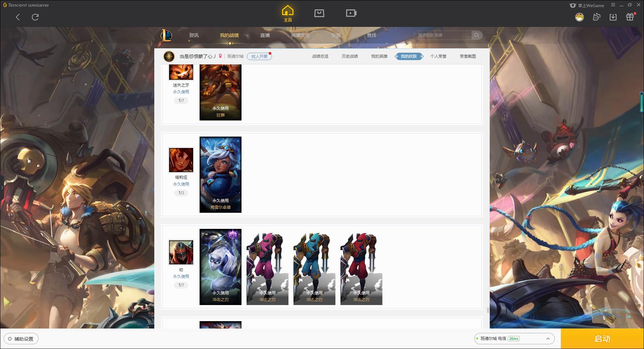Click the user avatar icon

pyautogui.click(x=579, y=17)
